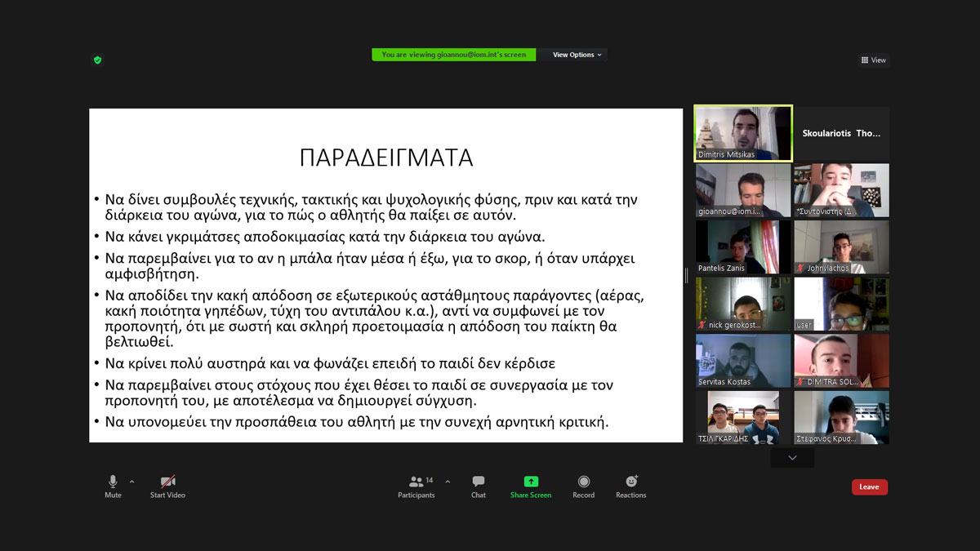Screen dimensions: 980x551
Task: Change layout with the View button
Action: click(873, 60)
